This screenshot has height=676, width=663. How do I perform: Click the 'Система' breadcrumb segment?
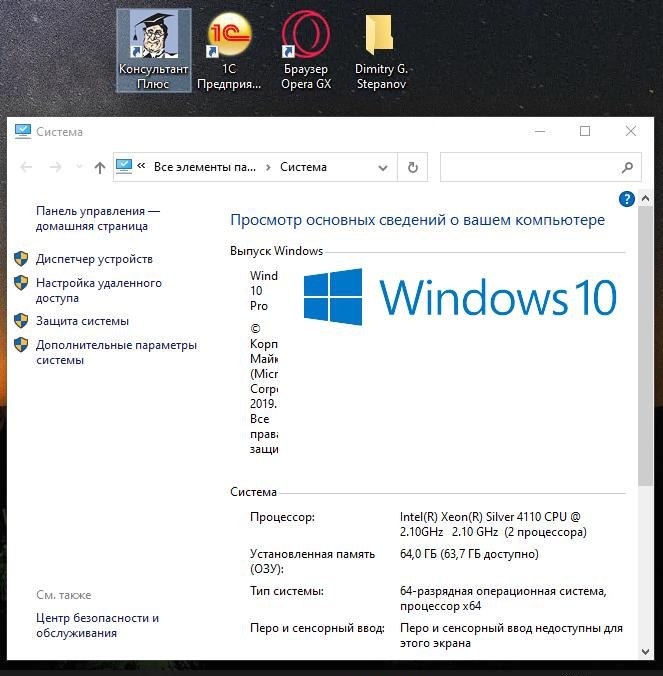click(303, 167)
